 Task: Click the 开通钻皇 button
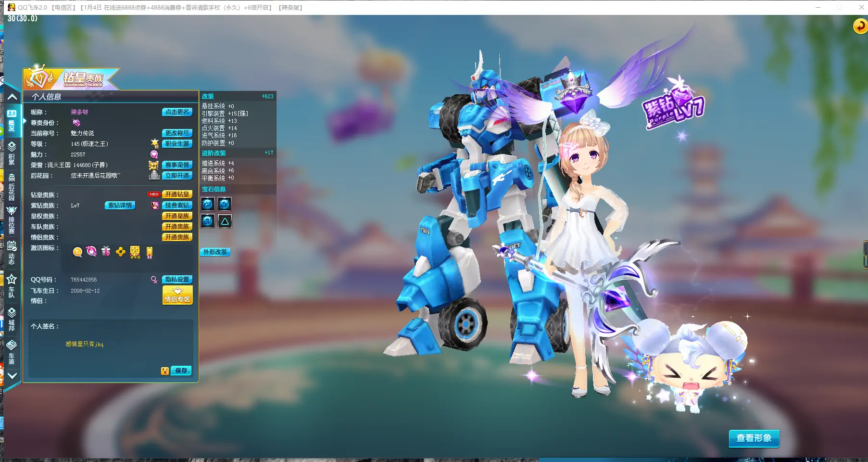[177, 194]
